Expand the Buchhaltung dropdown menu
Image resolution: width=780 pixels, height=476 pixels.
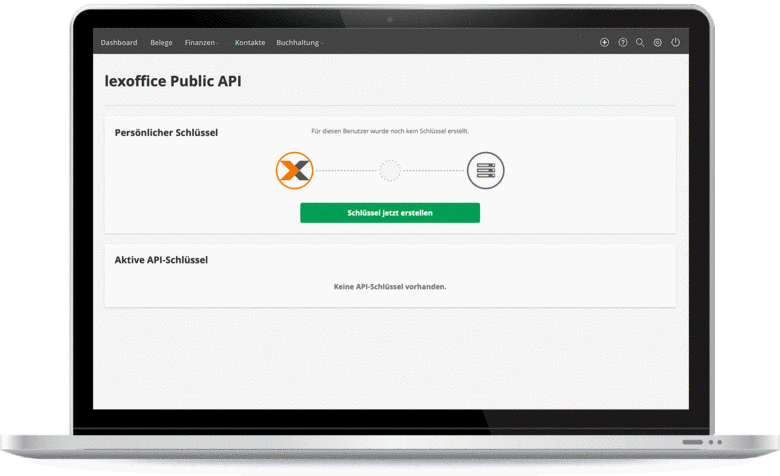pyautogui.click(x=299, y=43)
